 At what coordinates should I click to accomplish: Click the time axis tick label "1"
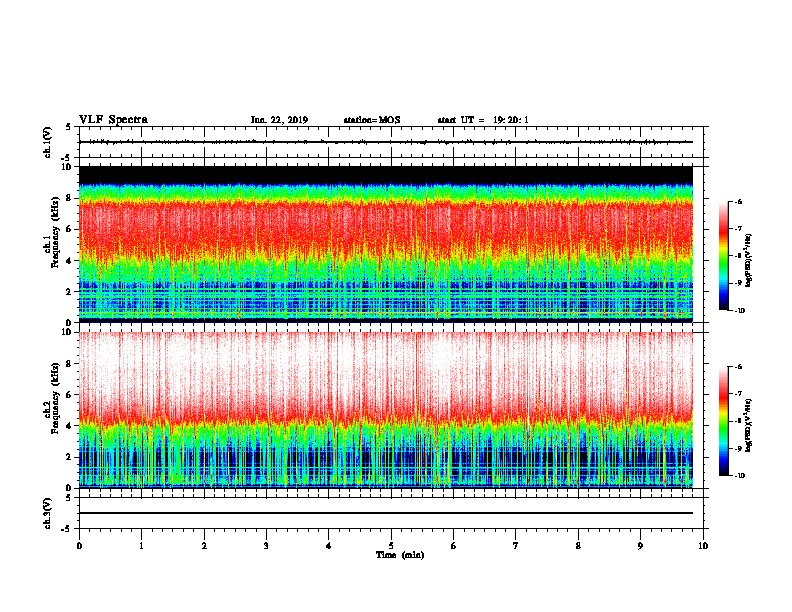[141, 546]
